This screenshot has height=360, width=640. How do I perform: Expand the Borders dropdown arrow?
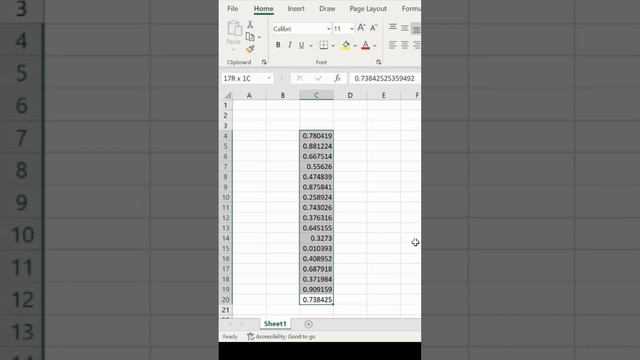click(x=333, y=46)
